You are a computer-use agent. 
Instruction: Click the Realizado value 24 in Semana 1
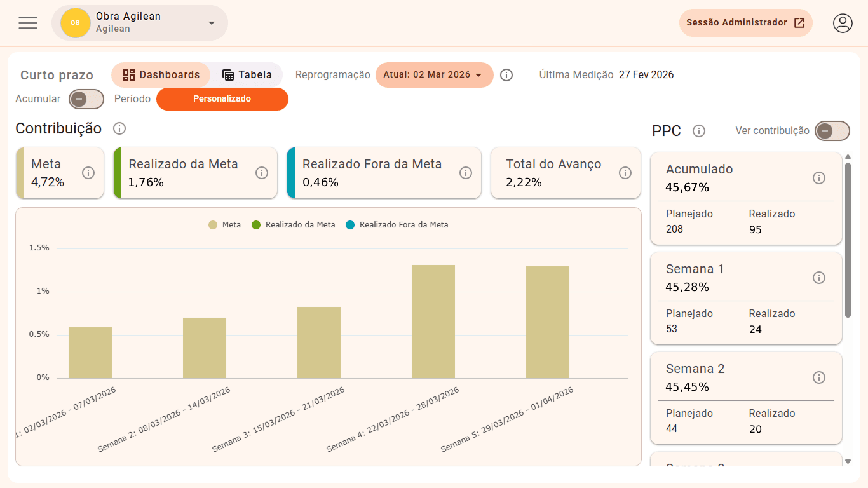point(756,329)
